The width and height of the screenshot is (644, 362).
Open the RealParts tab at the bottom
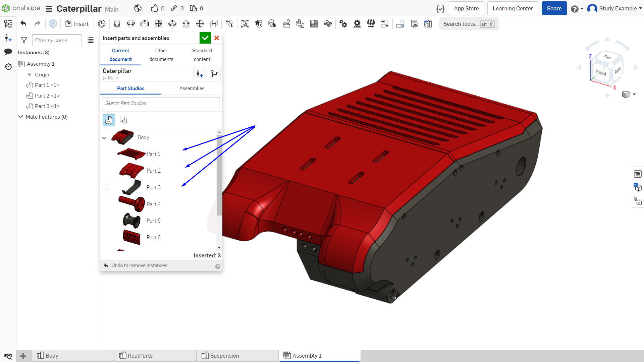(155, 356)
